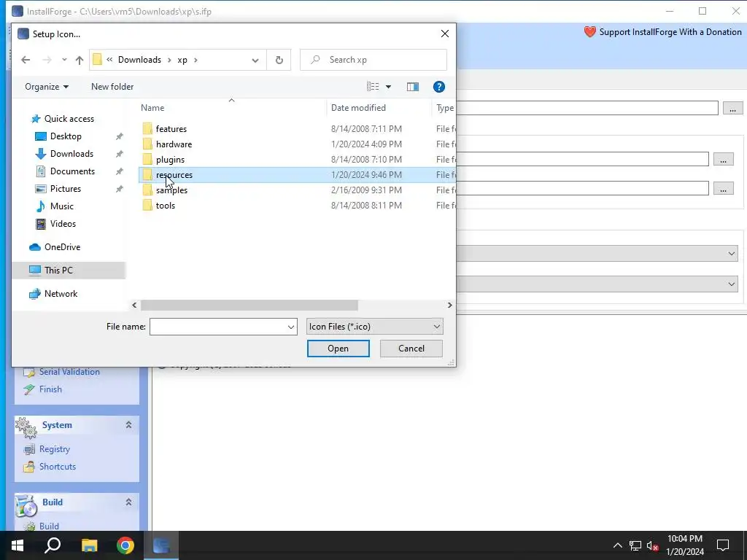Screen dimensions: 747x560
Task: Open first gray dropdown in InstallForge window
Action: 597,253
